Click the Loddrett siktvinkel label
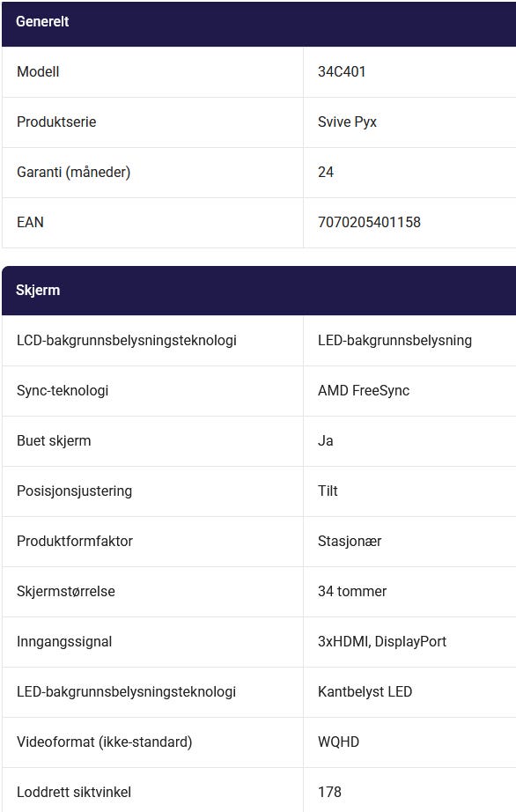The height and width of the screenshot is (812, 516). pyautogui.click(x=74, y=792)
